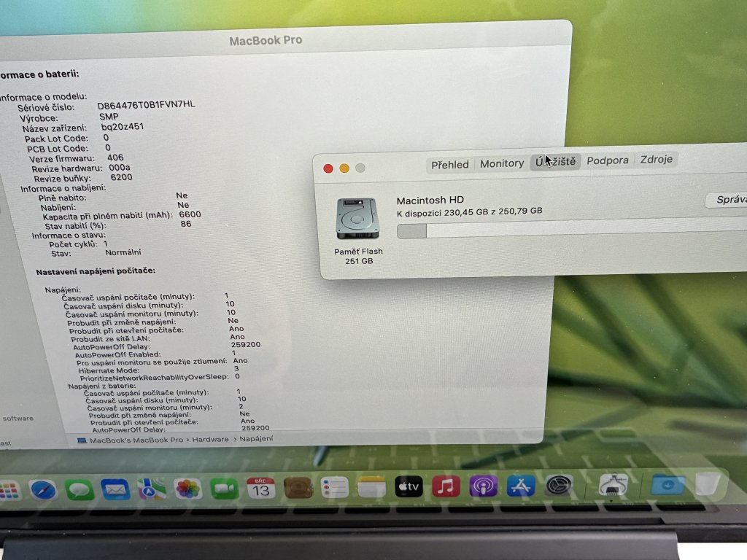Viewport: 747px width, 560px height.
Task: Open Calendar icon showing 13
Action: [261, 488]
